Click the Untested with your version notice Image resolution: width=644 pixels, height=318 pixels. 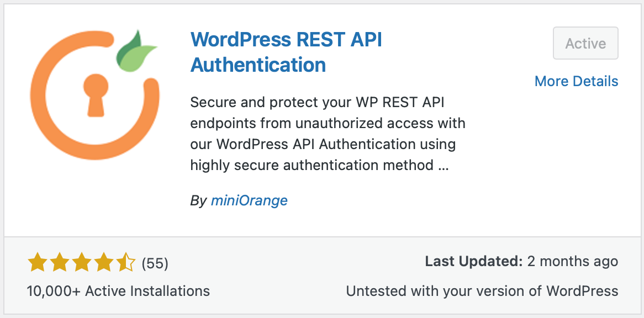[482, 290]
